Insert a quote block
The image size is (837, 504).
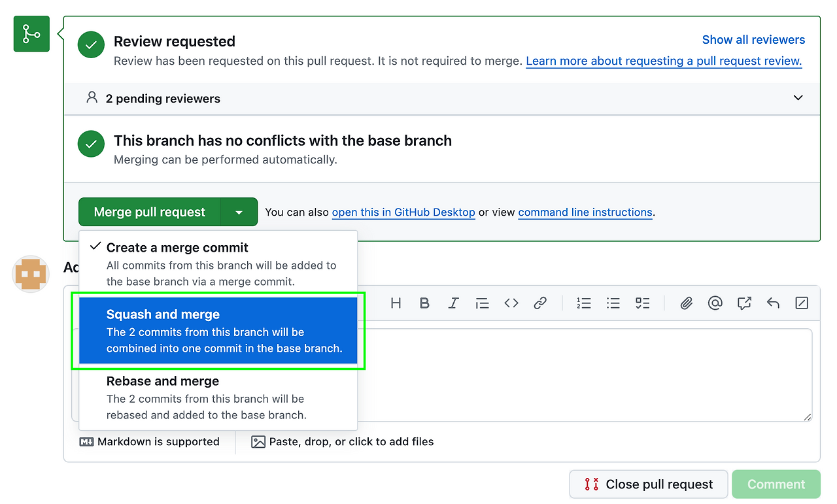pyautogui.click(x=482, y=303)
